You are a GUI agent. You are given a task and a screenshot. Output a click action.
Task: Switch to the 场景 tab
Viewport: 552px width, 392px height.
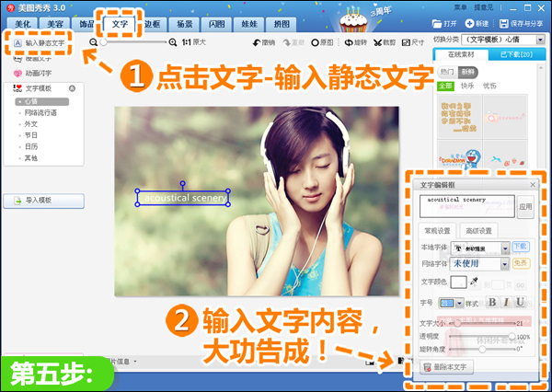tap(185, 24)
